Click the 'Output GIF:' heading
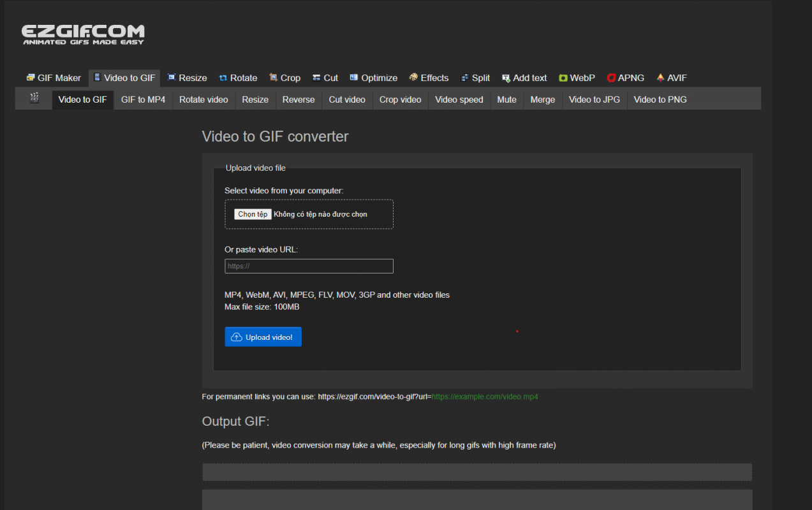Image resolution: width=812 pixels, height=510 pixels. pyautogui.click(x=236, y=421)
